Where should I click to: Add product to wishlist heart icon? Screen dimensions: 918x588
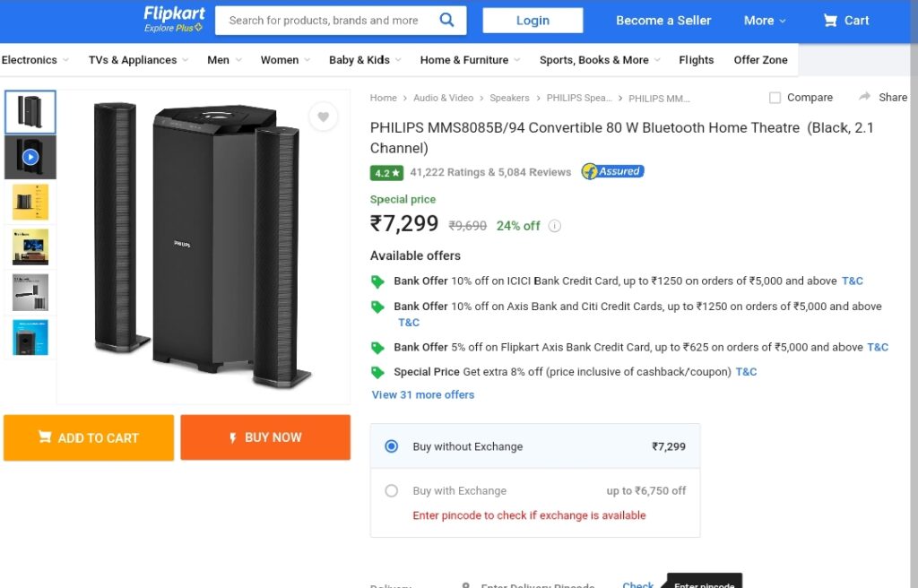tap(323, 117)
